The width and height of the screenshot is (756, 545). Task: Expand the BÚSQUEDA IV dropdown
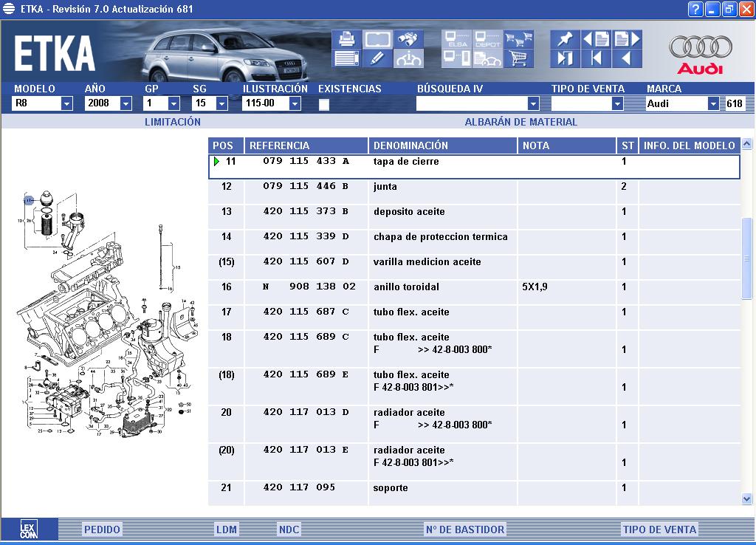533,103
